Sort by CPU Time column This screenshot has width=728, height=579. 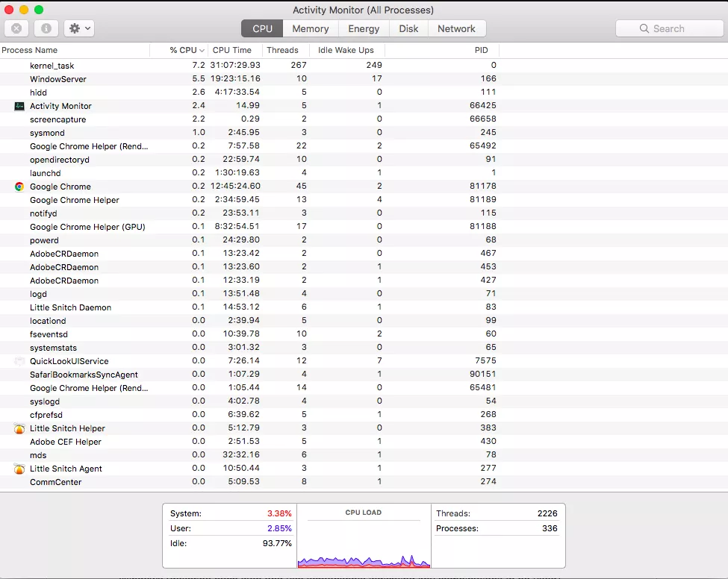(x=235, y=50)
